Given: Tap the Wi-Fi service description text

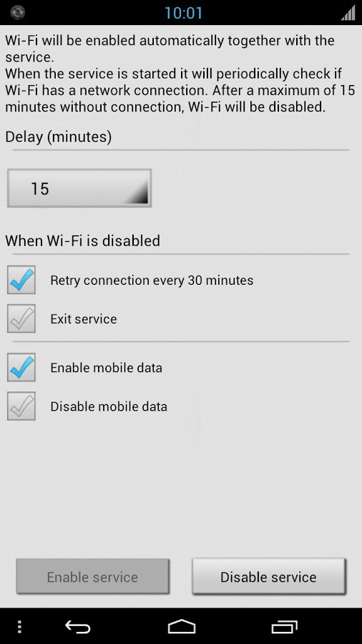Looking at the screenshot, I should click(180, 74).
